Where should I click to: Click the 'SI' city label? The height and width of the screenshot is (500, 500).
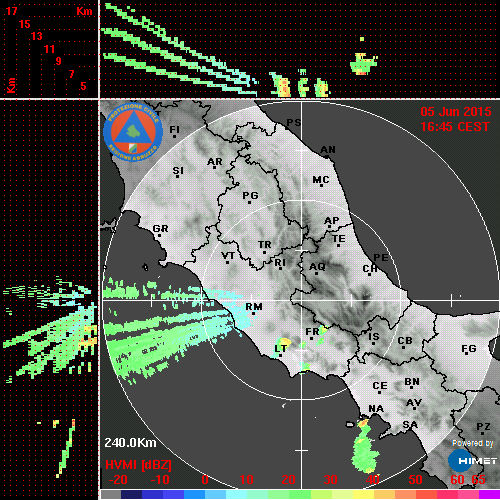(178, 171)
